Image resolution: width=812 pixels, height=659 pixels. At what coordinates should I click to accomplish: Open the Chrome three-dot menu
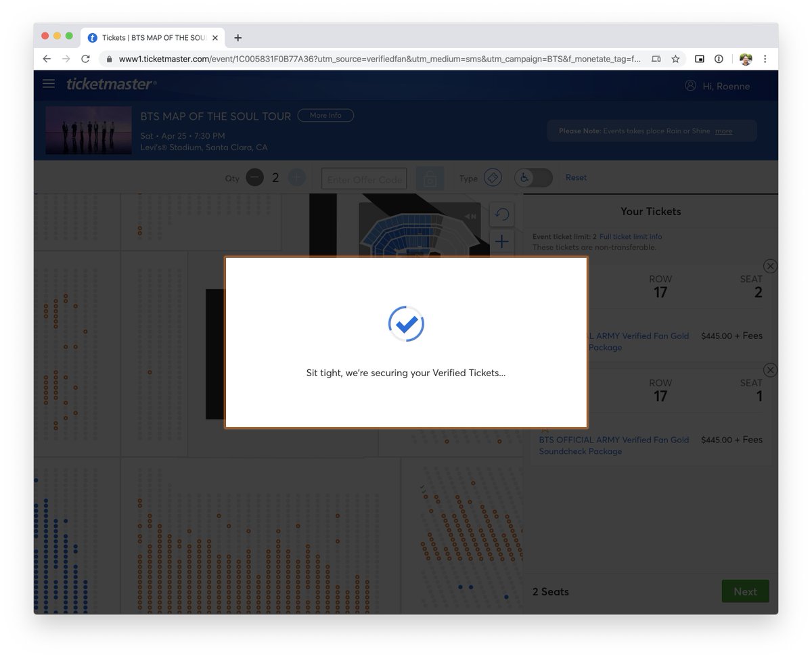[765, 59]
